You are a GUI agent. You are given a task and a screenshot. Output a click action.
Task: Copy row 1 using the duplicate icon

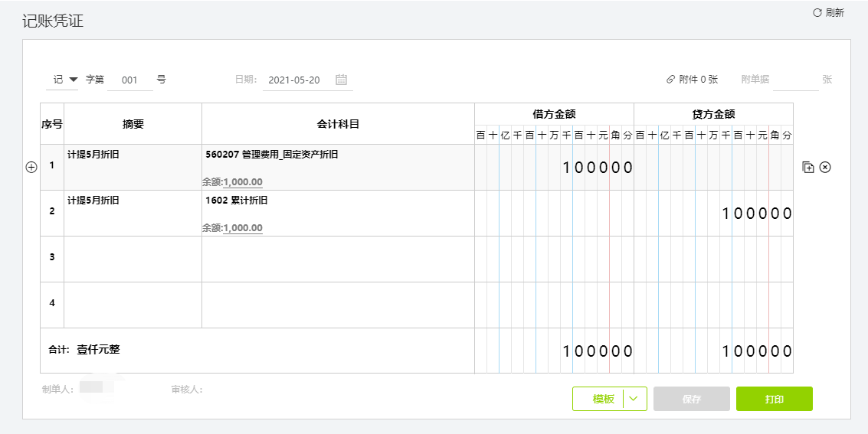[808, 167]
